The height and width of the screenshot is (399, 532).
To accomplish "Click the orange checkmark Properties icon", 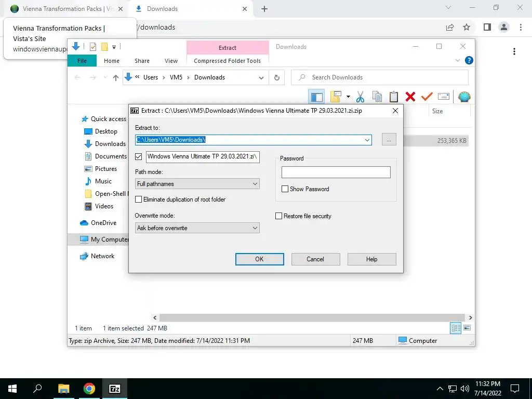I will tap(427, 97).
